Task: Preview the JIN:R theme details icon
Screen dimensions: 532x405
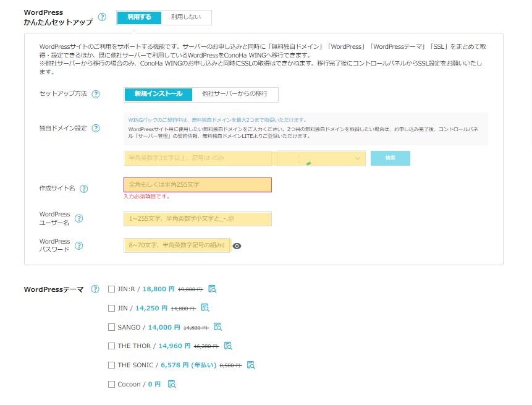Action: click(x=213, y=289)
